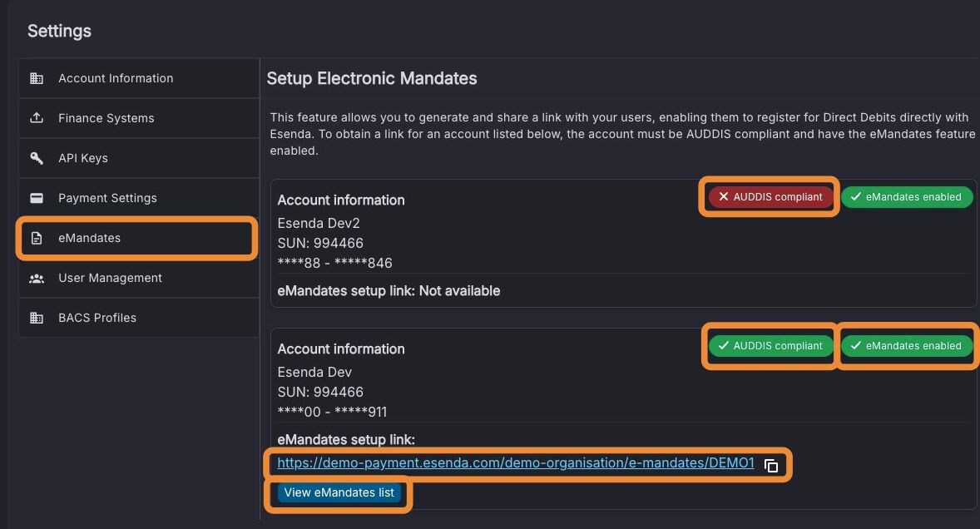
Task: Copy the eMandates setup link
Action: point(771,465)
